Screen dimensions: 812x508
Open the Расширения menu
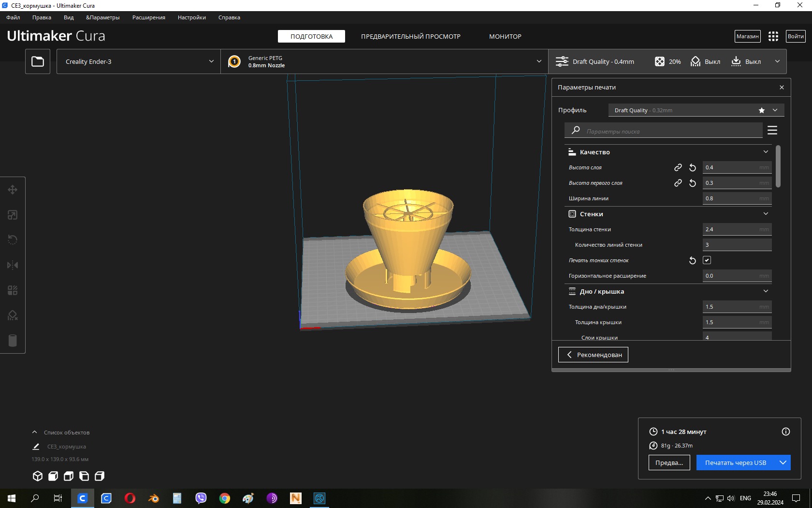(148, 17)
